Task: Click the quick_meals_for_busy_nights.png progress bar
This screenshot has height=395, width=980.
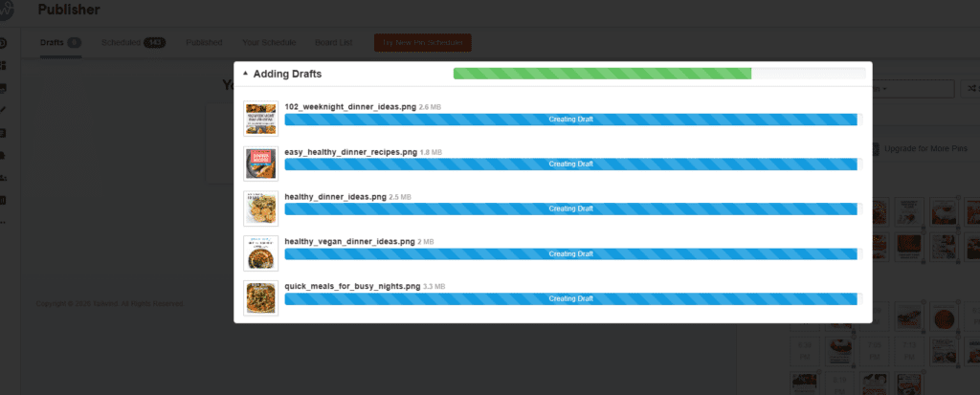Action: click(572, 298)
